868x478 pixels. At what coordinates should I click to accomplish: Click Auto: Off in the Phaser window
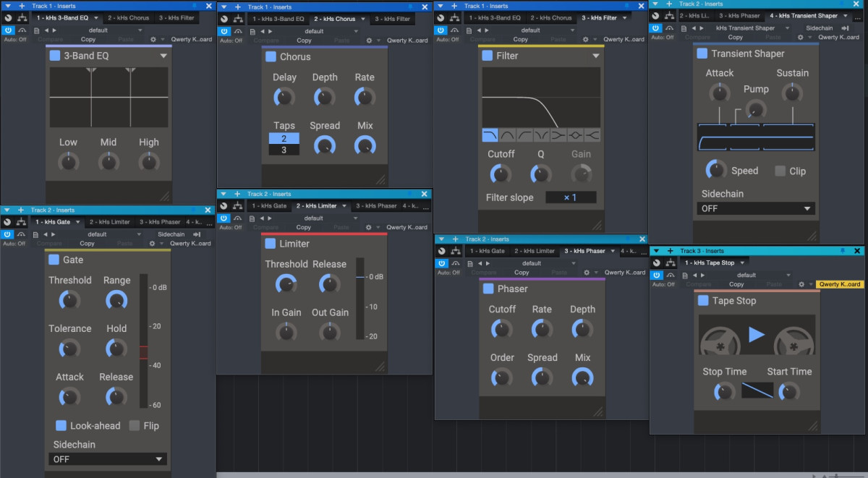pyautogui.click(x=448, y=273)
